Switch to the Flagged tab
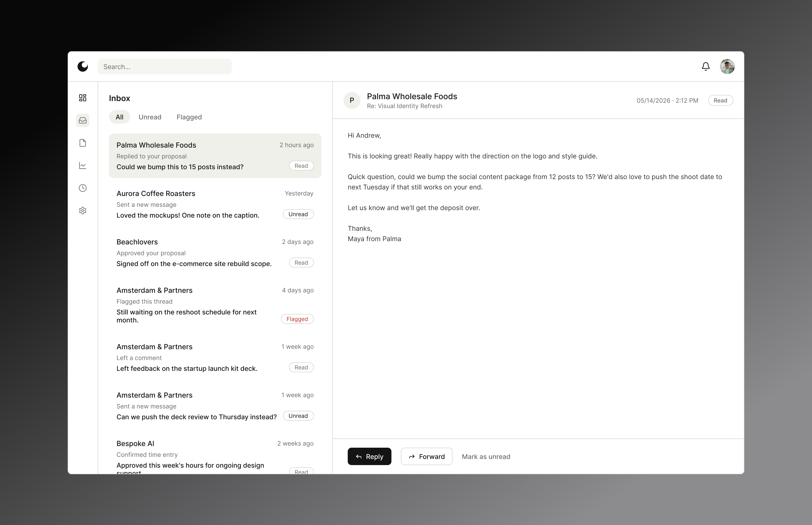The image size is (812, 525). point(189,117)
